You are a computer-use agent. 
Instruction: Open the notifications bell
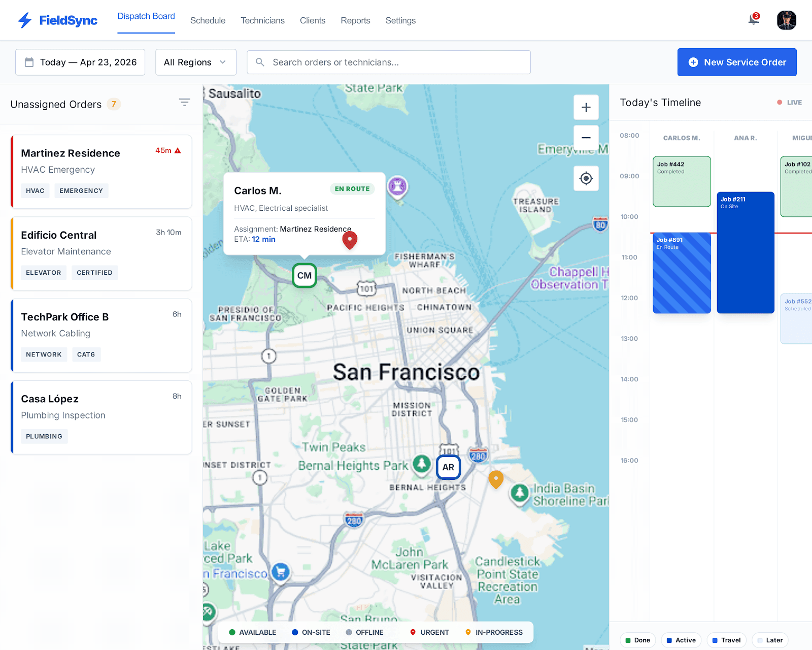[754, 20]
